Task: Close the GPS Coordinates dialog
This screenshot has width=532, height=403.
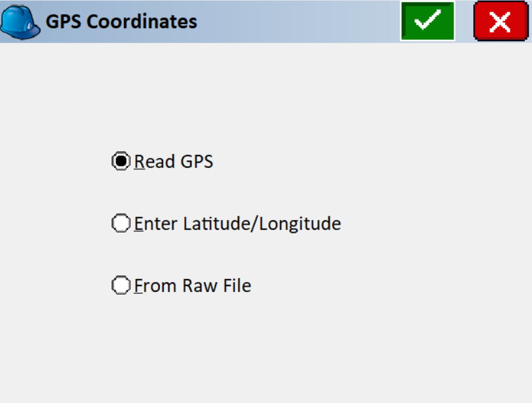Action: tap(500, 22)
